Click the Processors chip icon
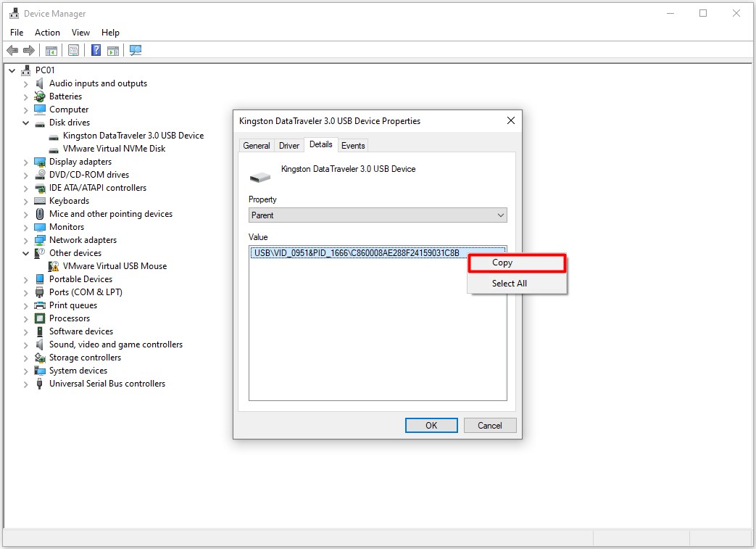Screen dimensions: 756x549 [40, 318]
